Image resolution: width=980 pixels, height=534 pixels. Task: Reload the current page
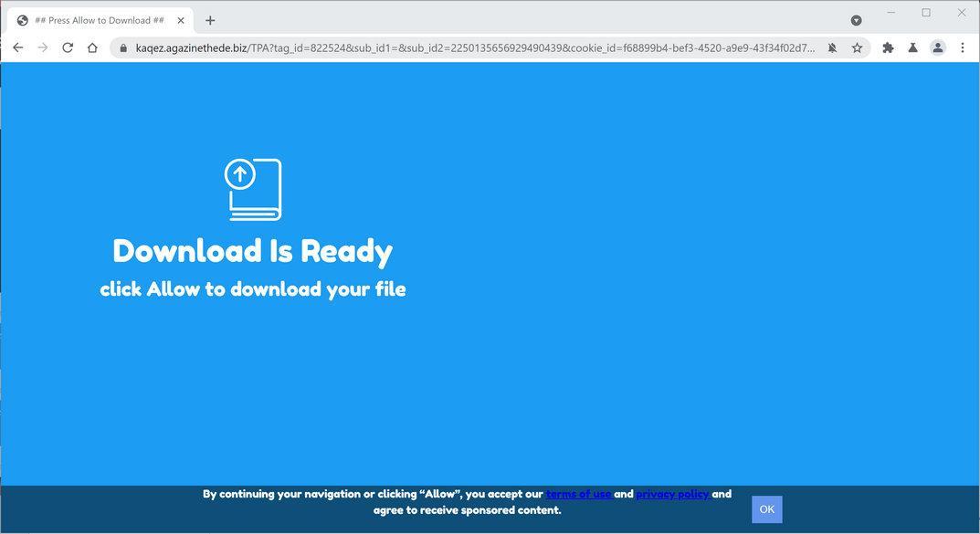pyautogui.click(x=67, y=47)
